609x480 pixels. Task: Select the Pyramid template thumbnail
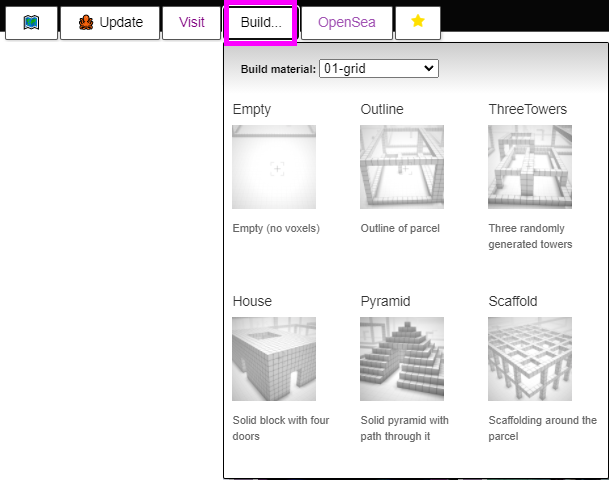click(x=402, y=359)
